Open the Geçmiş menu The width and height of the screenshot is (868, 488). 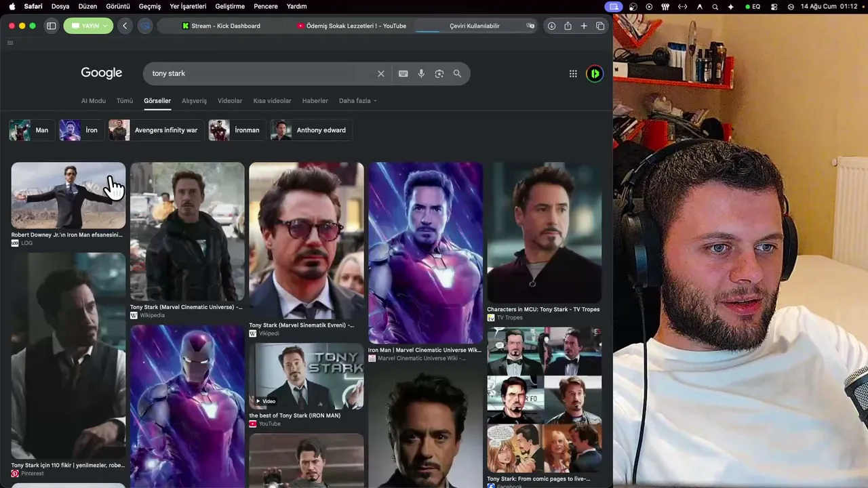tap(150, 6)
